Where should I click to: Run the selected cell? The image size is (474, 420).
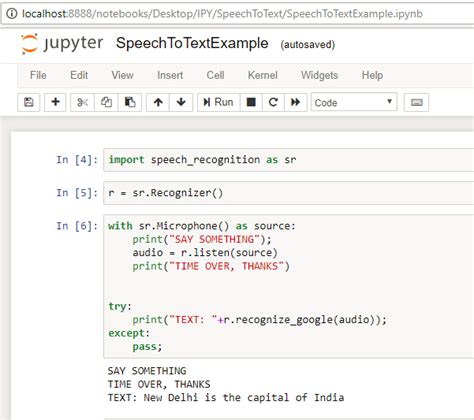point(218,102)
